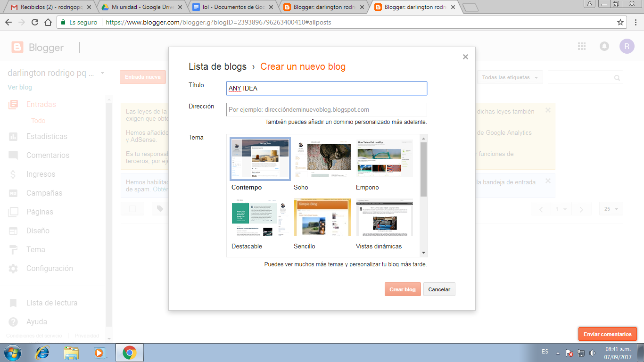Switch to Mi unidad Google Drive tab
This screenshot has height=362, width=644.
[x=142, y=7]
